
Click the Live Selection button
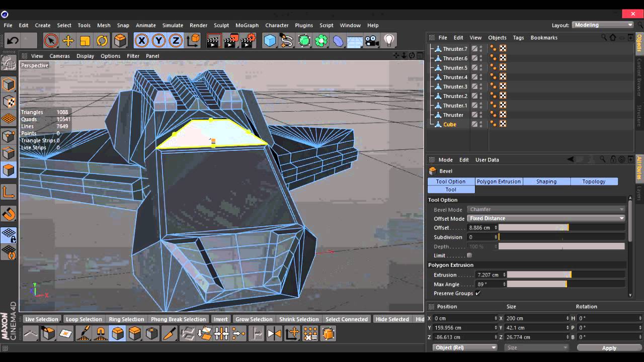point(42,319)
